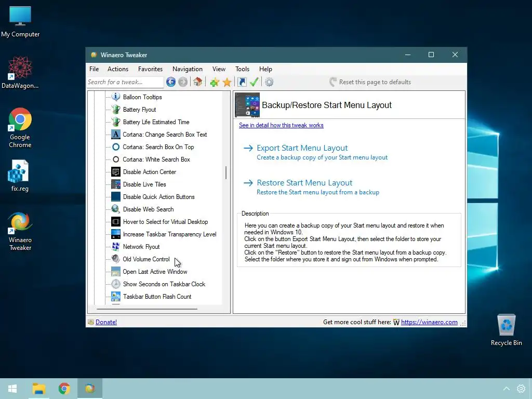
Task: Click the Increase Taskbar Transparency Level icon
Action: pos(116,234)
